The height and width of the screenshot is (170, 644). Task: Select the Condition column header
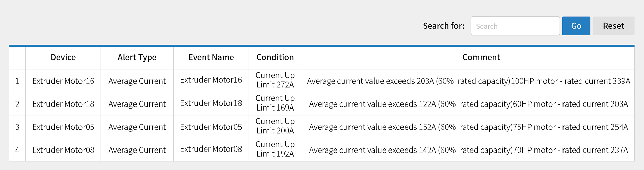(275, 57)
